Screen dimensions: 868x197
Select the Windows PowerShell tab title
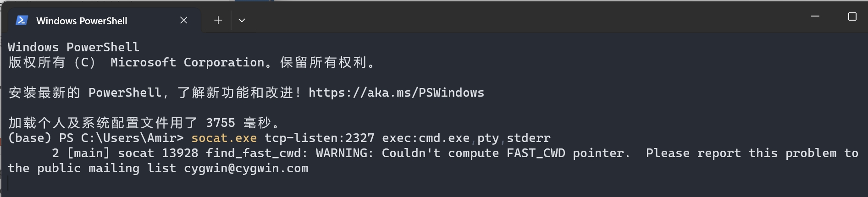[82, 21]
